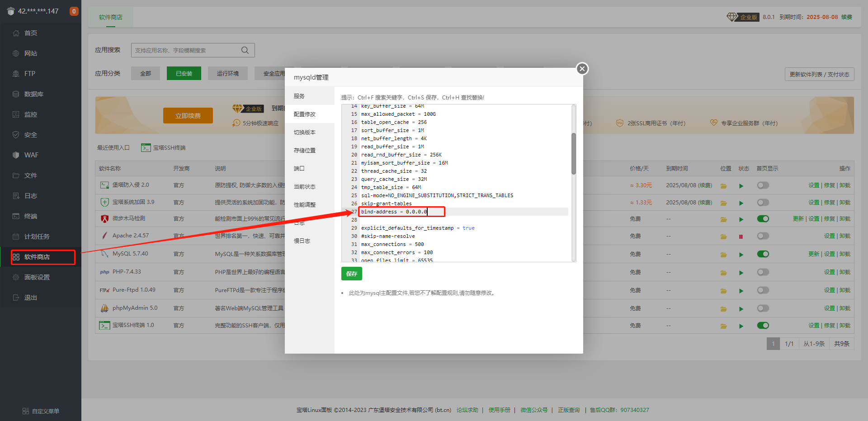
Task: Click the play status icon for phpMyAdmin row
Action: click(741, 309)
